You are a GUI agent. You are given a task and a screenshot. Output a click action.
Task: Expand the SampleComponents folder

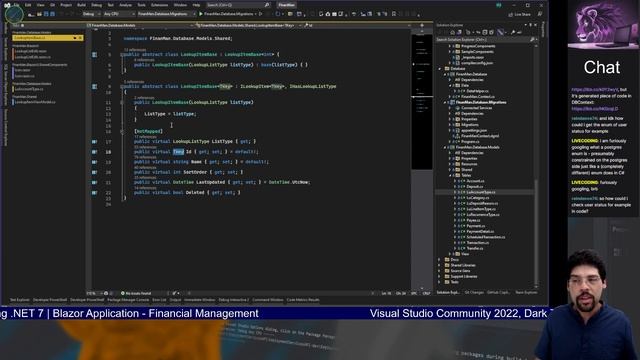coord(450,52)
